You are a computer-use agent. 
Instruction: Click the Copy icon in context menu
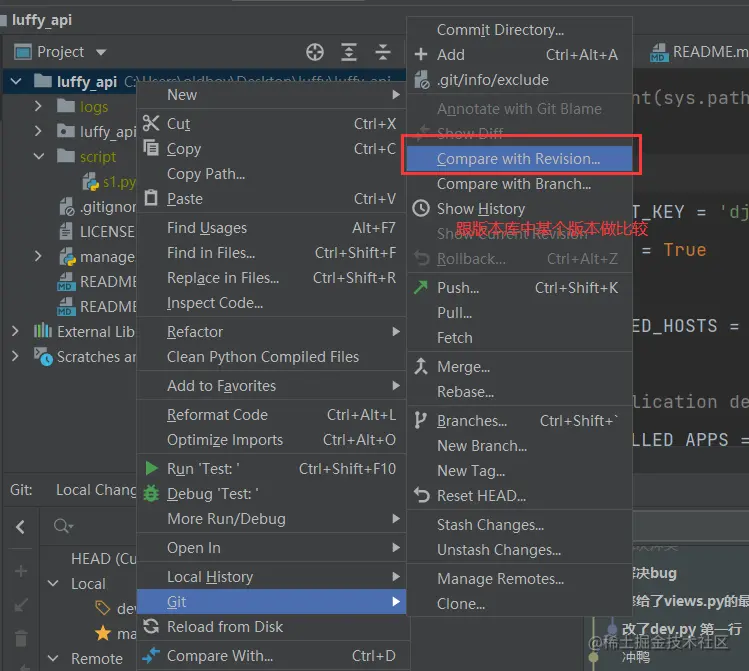point(151,148)
